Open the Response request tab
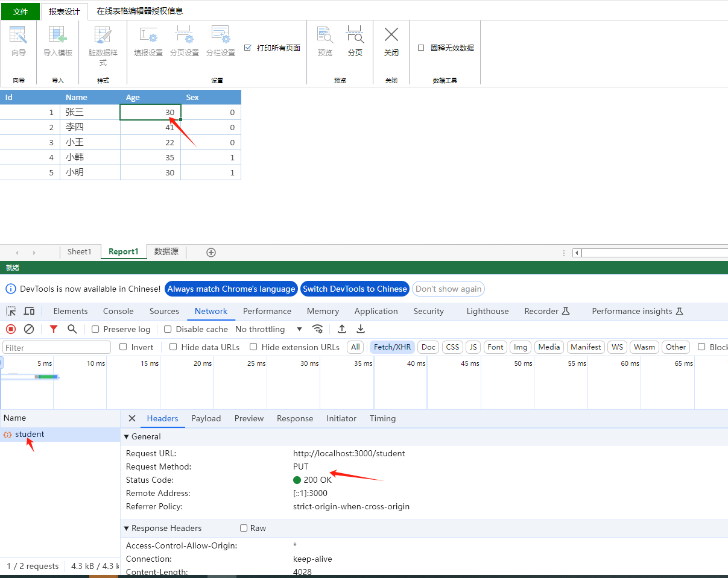The width and height of the screenshot is (728, 578). (295, 418)
